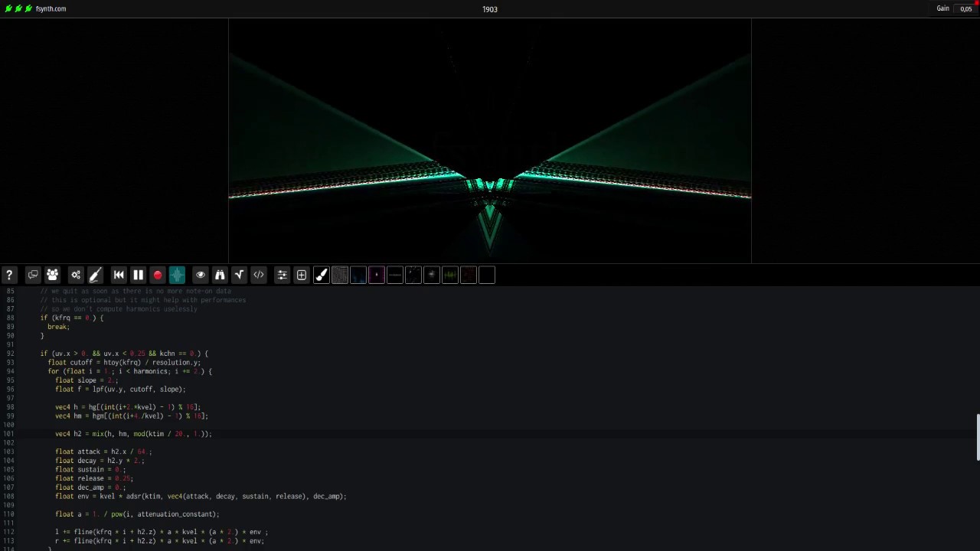
Task: Rewind playback to the start
Action: [119, 275]
